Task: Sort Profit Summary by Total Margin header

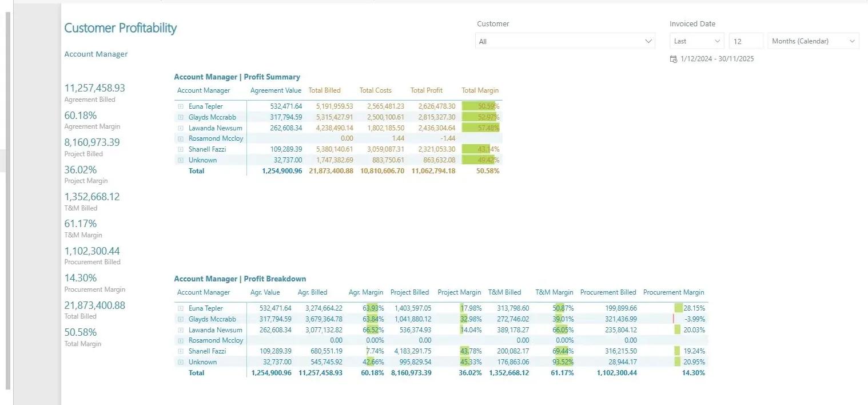Action: point(480,90)
